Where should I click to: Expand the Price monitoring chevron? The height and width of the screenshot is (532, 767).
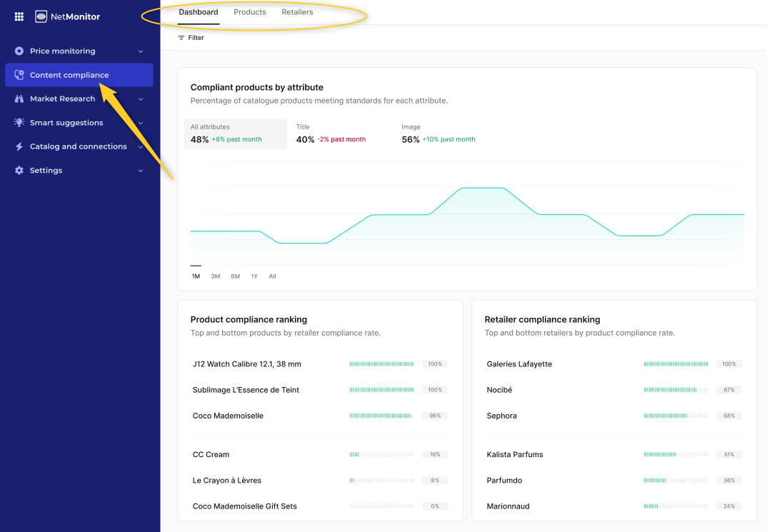[x=141, y=51]
